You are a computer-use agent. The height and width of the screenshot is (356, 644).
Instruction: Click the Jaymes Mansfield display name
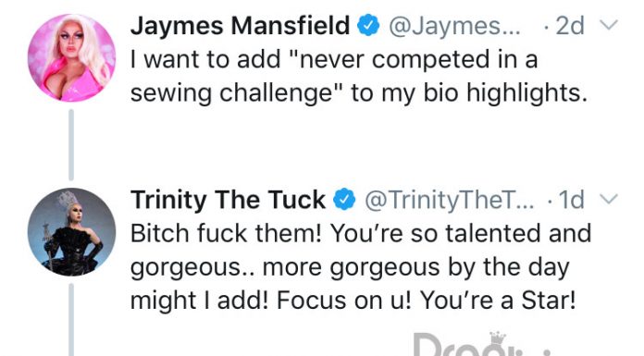[240, 26]
